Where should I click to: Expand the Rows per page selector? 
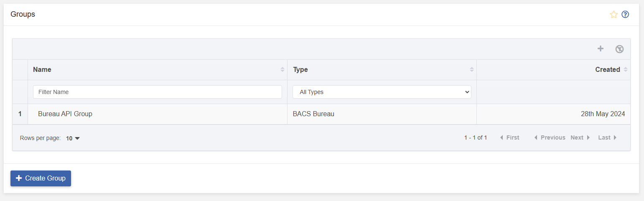[x=73, y=138]
